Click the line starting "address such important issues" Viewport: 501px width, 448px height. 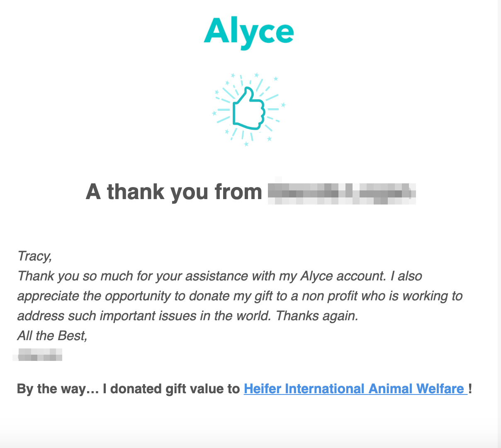187,316
